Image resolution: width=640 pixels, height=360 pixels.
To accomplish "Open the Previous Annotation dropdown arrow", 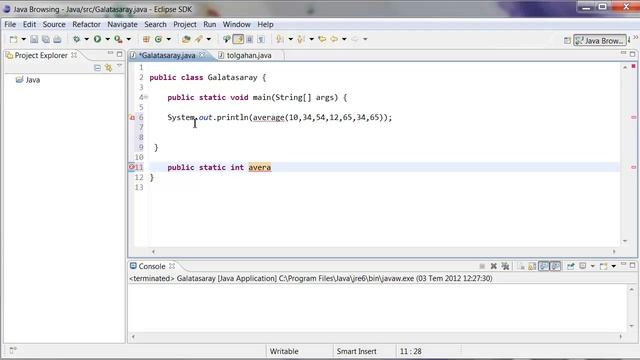I will click(311, 39).
